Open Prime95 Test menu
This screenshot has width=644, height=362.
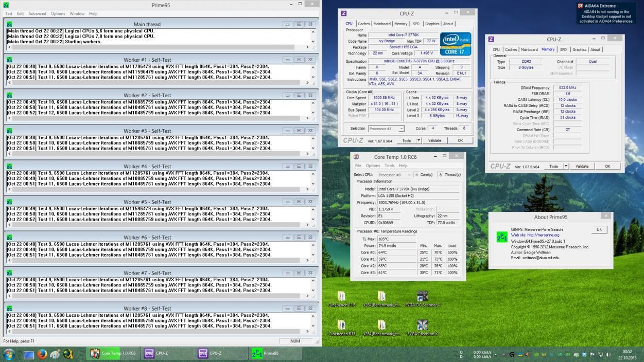(9, 13)
